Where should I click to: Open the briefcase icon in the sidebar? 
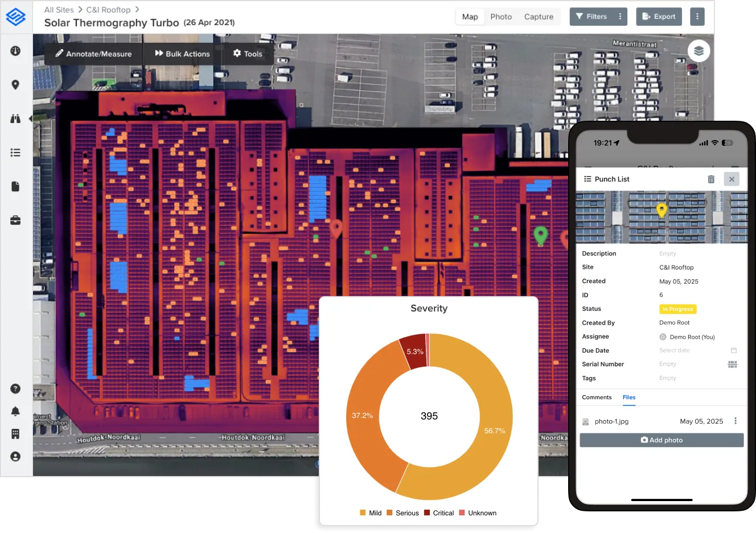[x=15, y=220]
